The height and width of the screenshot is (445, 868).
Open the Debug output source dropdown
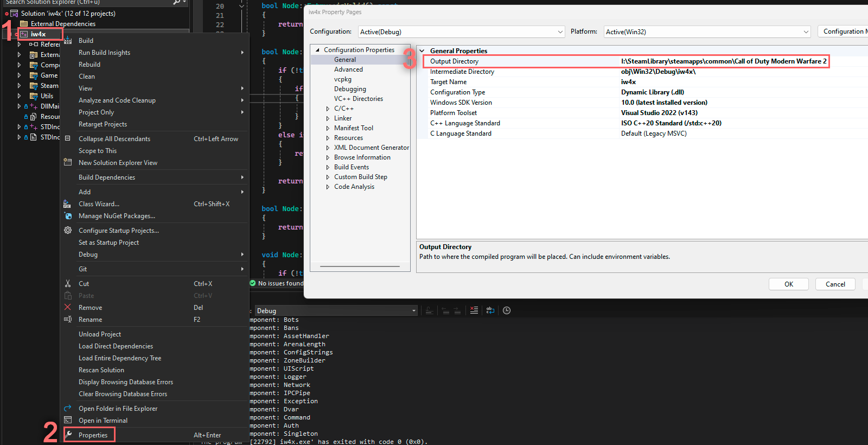coord(336,310)
